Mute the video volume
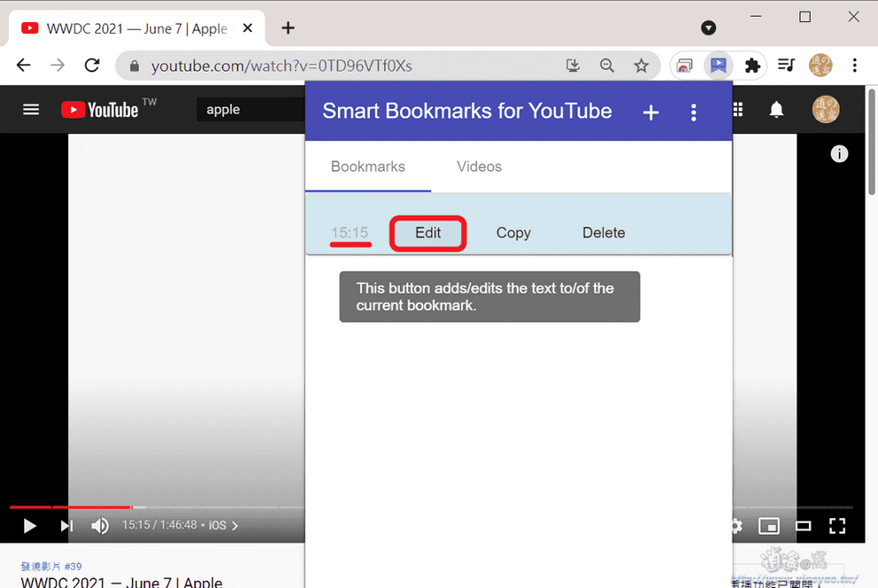The image size is (878, 588). point(100,526)
